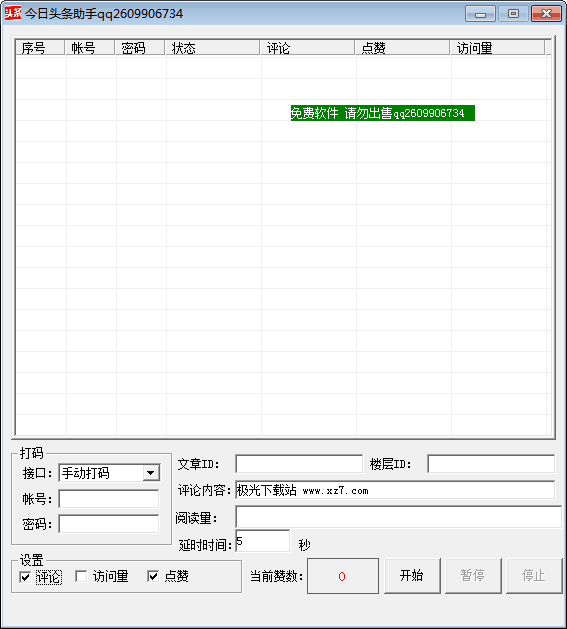
Task: Click the 阅读量 input field
Action: point(398,517)
